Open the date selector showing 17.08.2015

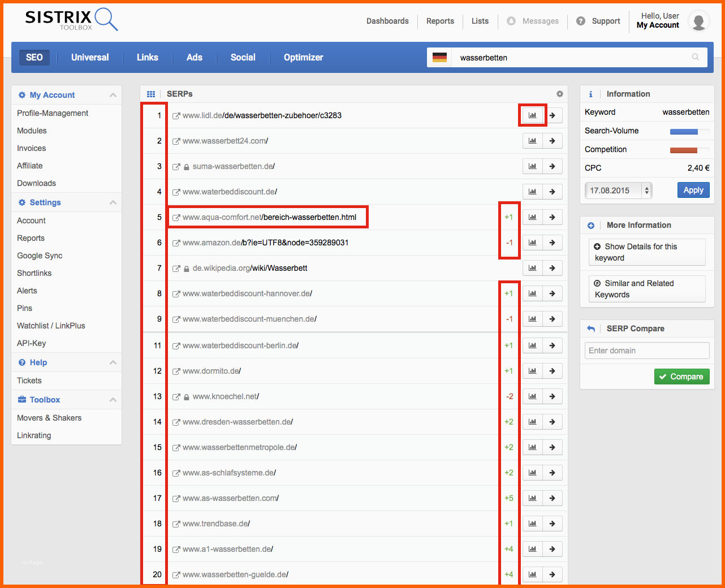[x=619, y=191]
